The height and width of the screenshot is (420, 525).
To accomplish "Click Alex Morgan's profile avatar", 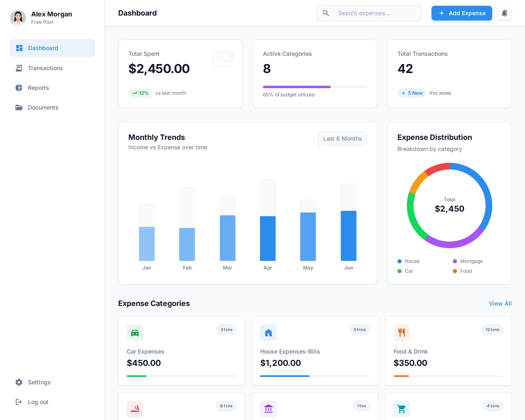I will pyautogui.click(x=18, y=18).
